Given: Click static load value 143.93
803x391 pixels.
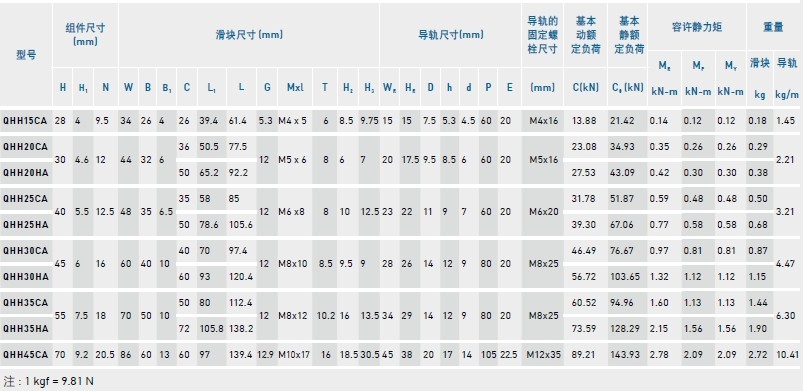Looking at the screenshot, I should (x=625, y=355).
